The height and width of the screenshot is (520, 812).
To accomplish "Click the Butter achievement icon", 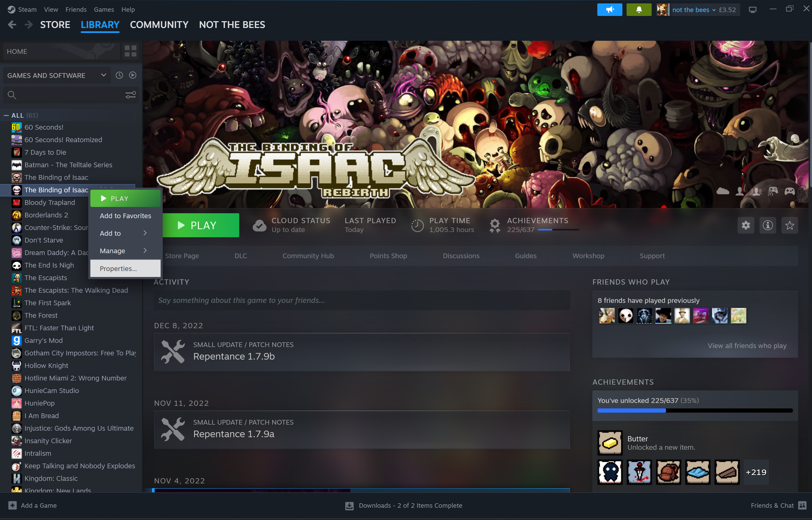I will tap(610, 443).
